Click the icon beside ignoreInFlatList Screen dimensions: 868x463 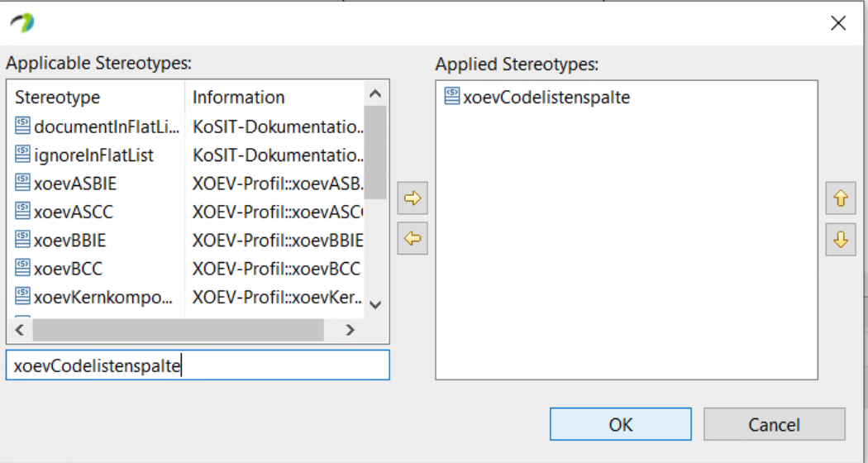[22, 155]
